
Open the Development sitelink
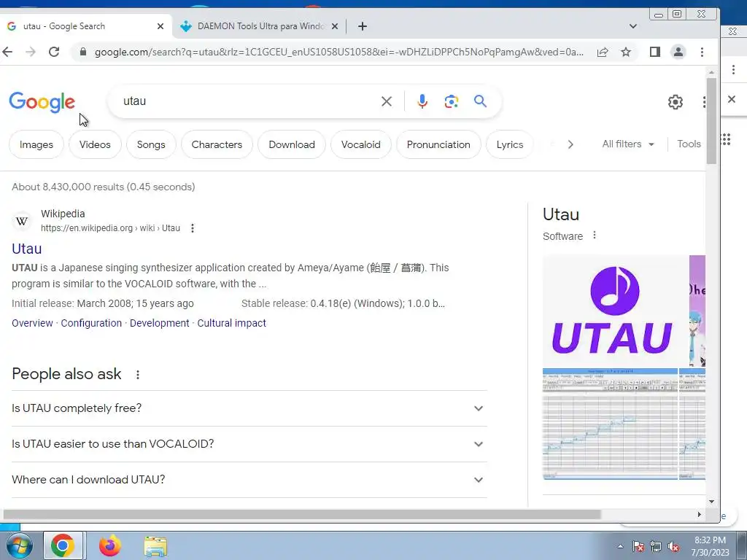coord(160,323)
